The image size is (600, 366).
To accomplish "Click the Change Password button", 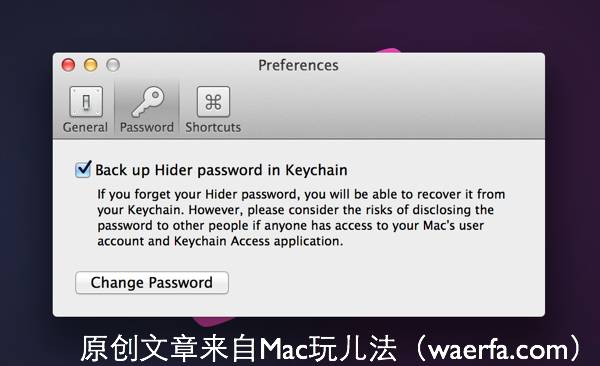I will (152, 283).
